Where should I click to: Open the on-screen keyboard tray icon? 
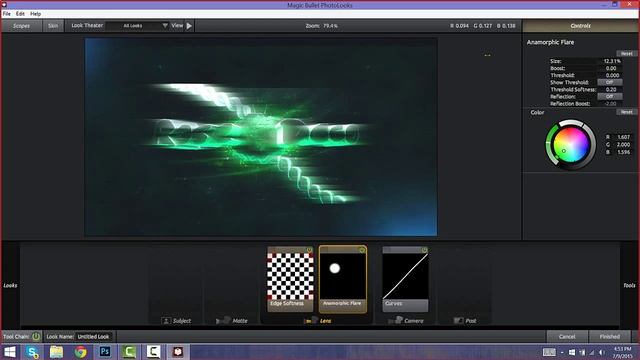point(549,352)
